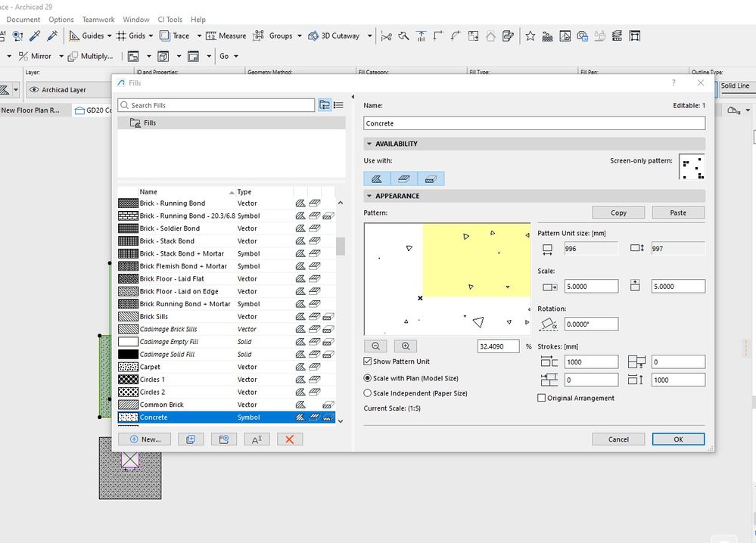
Task: Open the 3D Cutaway dropdown arrow
Action: (370, 36)
